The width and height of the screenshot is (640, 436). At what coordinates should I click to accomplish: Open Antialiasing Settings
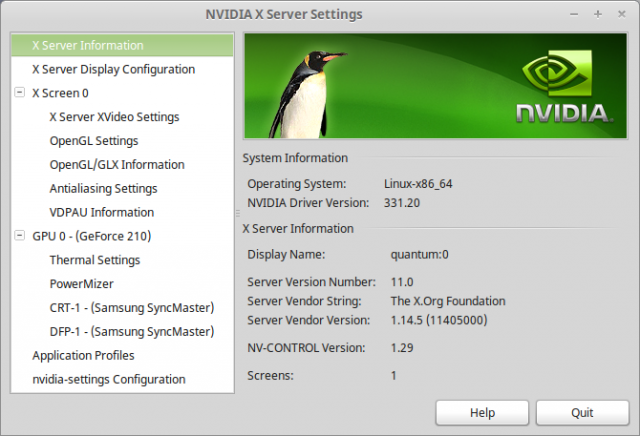pyautogui.click(x=103, y=188)
